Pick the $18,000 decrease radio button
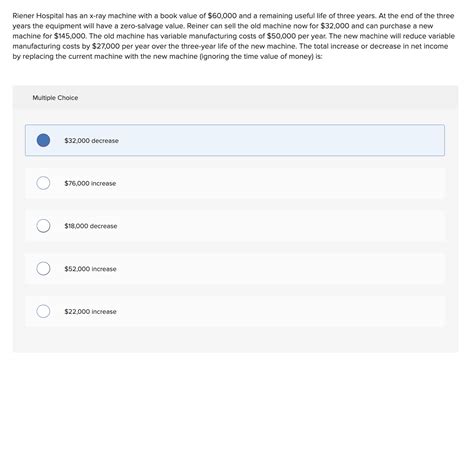The height and width of the screenshot is (451, 474). [x=43, y=226]
